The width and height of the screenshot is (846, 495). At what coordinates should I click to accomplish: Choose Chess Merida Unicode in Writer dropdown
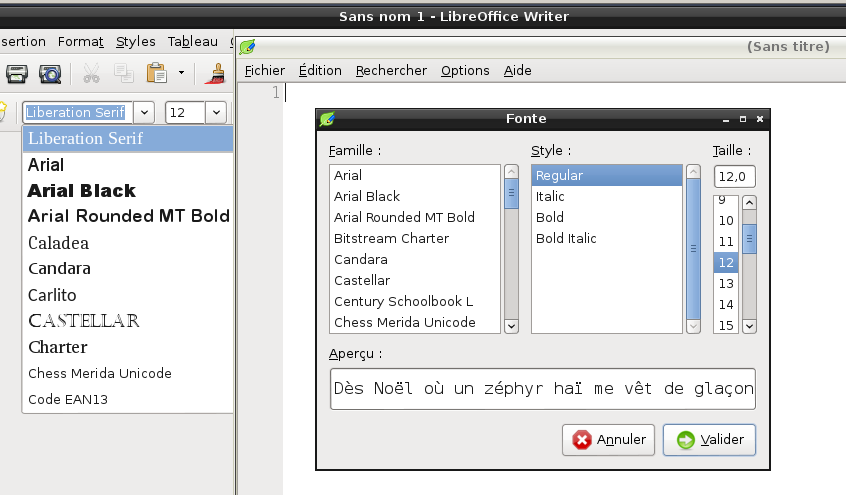tap(128, 374)
